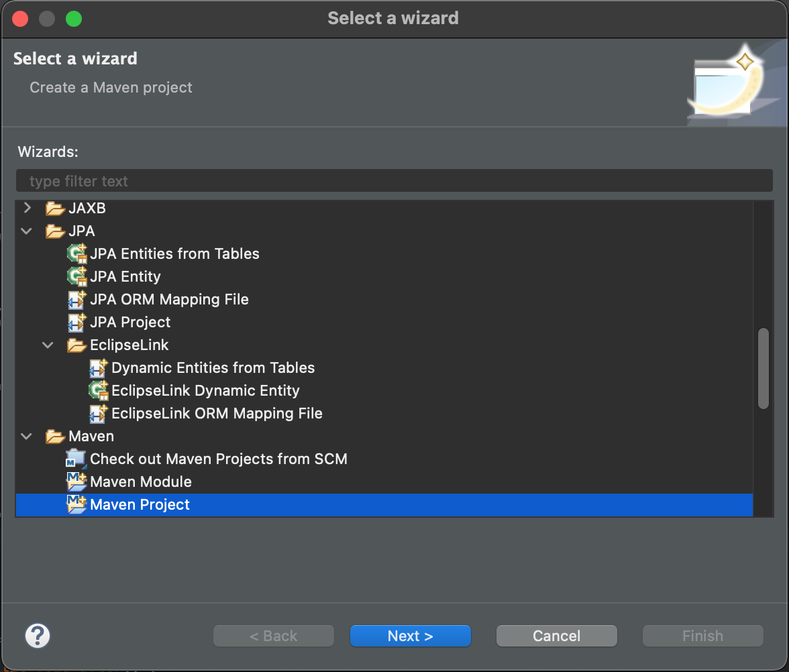Click the JPA ORM Mapping File icon
Screen dimensions: 789x672
click(77, 299)
